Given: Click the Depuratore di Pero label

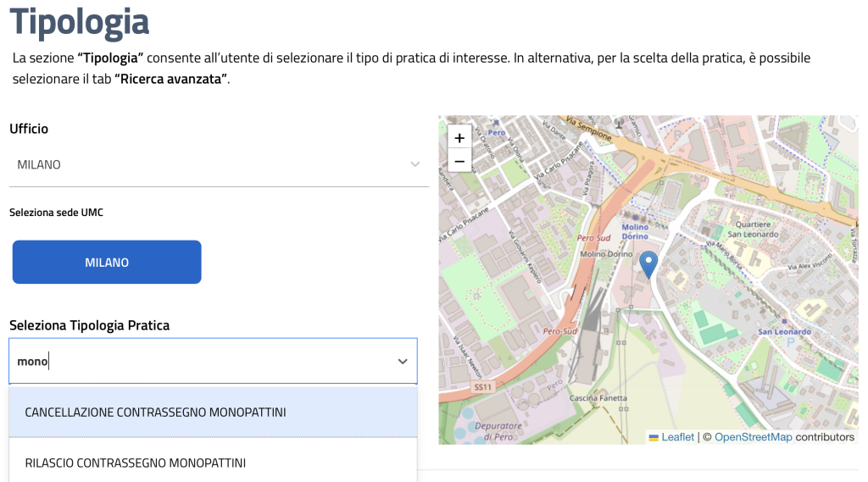Looking at the screenshot, I should [498, 431].
